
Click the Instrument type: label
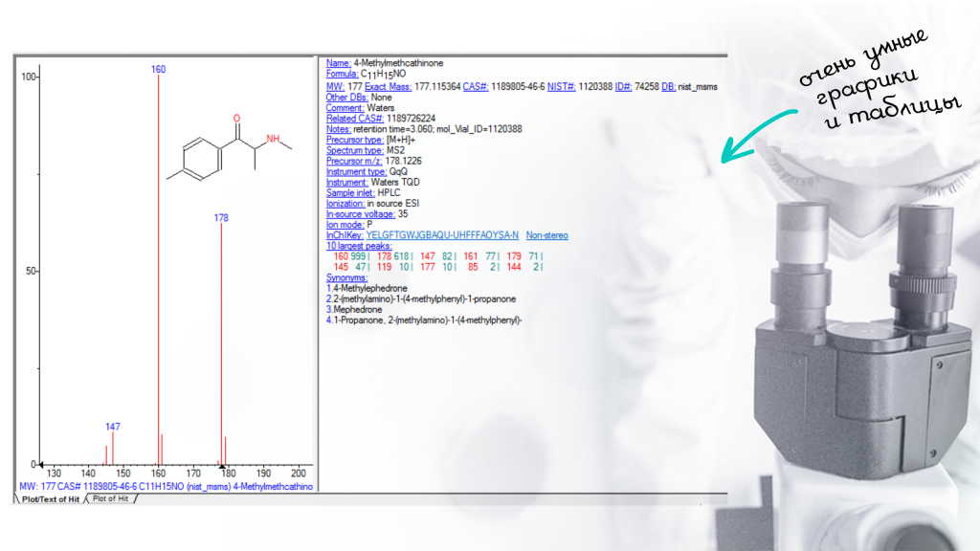tap(354, 171)
